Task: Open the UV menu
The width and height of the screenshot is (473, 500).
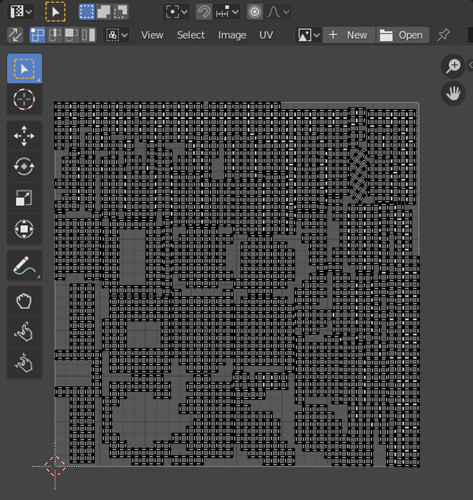Action: click(x=266, y=35)
